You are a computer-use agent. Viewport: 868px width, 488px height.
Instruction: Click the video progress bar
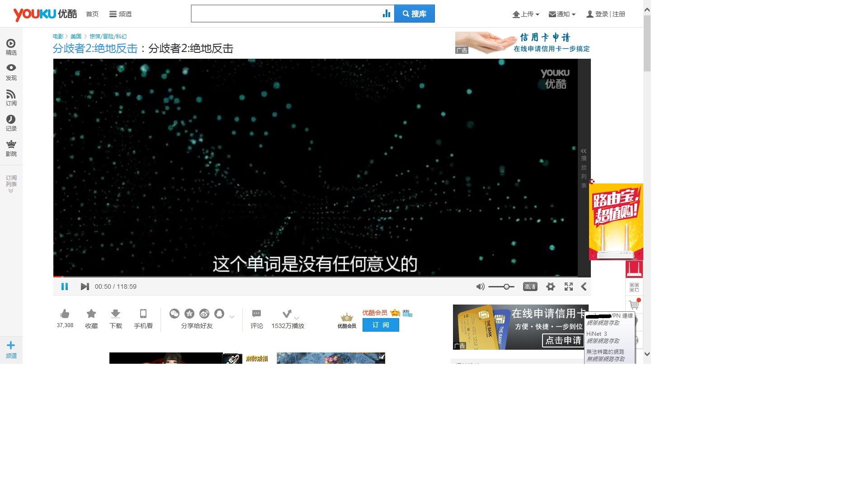(x=315, y=277)
